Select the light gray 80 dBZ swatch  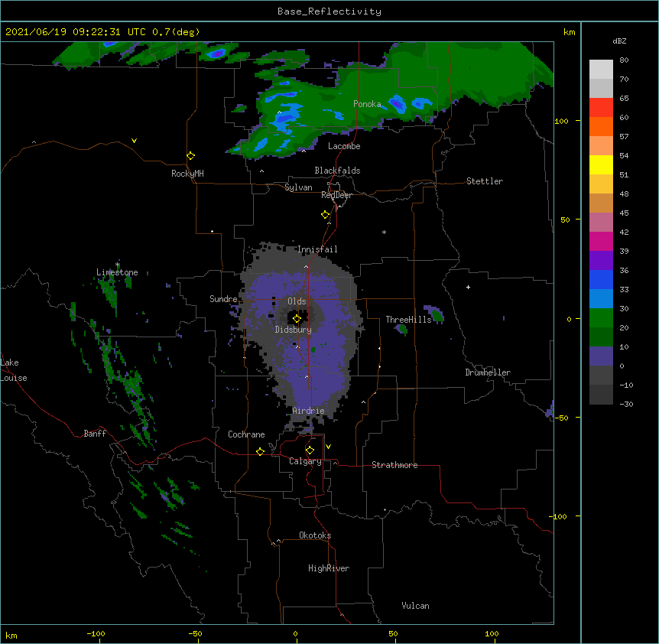pyautogui.click(x=601, y=69)
